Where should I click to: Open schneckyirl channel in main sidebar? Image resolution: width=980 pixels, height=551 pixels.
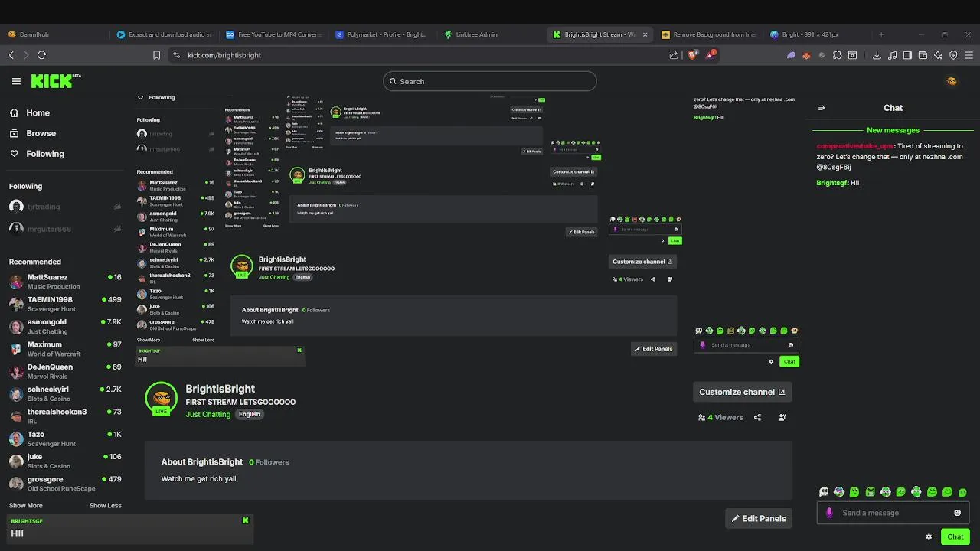pyautogui.click(x=65, y=393)
